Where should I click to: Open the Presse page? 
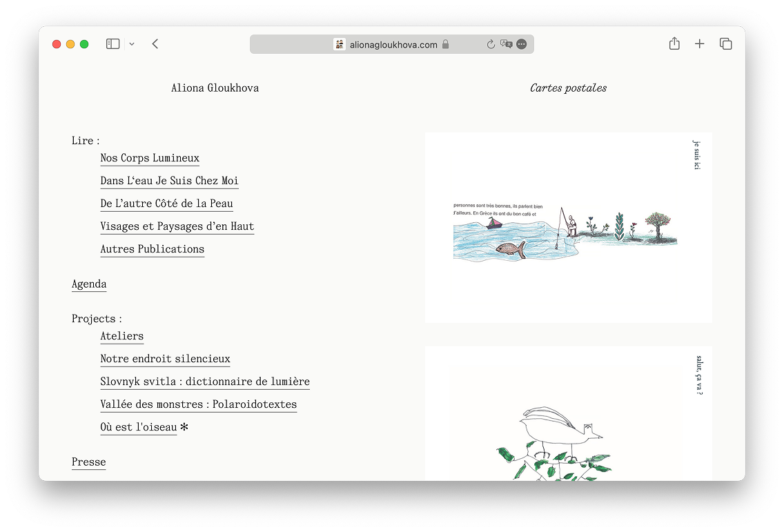[89, 462]
